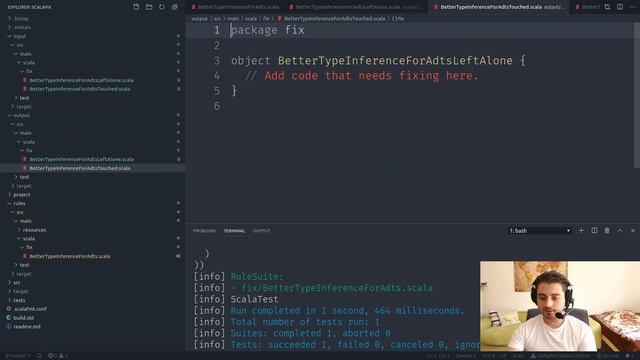Select BetterTypeInferenceForAdtsTouched.scala under output
Image resolution: width=640 pixels, height=360 pixels.
(x=80, y=168)
